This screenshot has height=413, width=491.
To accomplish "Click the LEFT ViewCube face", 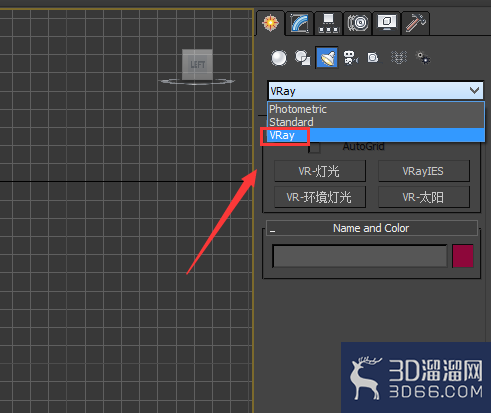I will [x=197, y=64].
